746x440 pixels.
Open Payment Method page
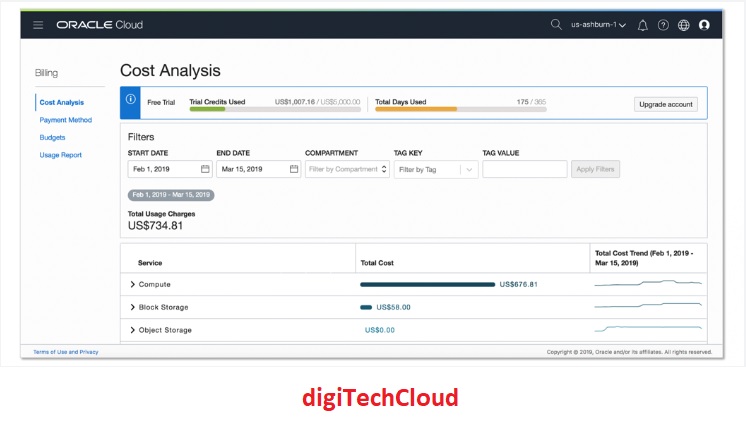(66, 120)
